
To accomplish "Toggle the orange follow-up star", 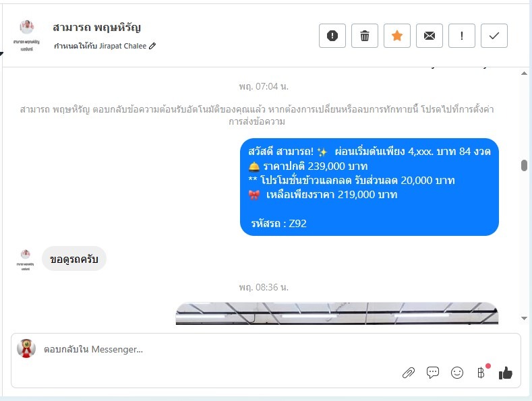I will click(x=397, y=36).
